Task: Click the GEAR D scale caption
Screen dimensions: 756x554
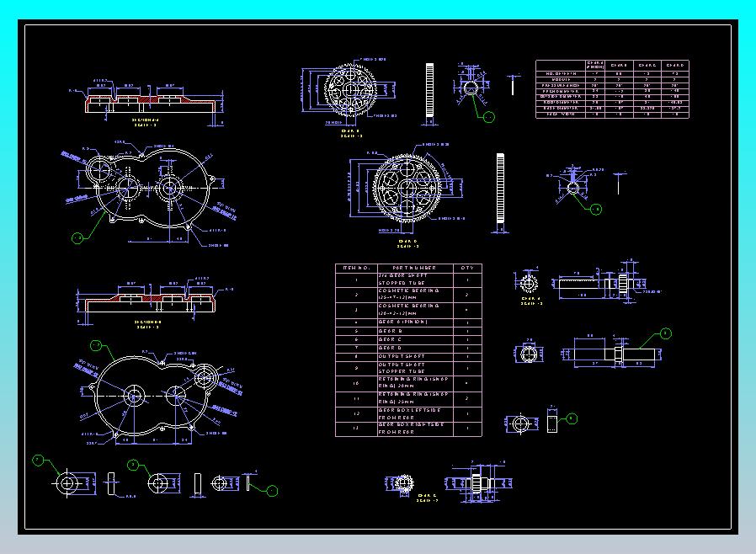Action: click(408, 243)
